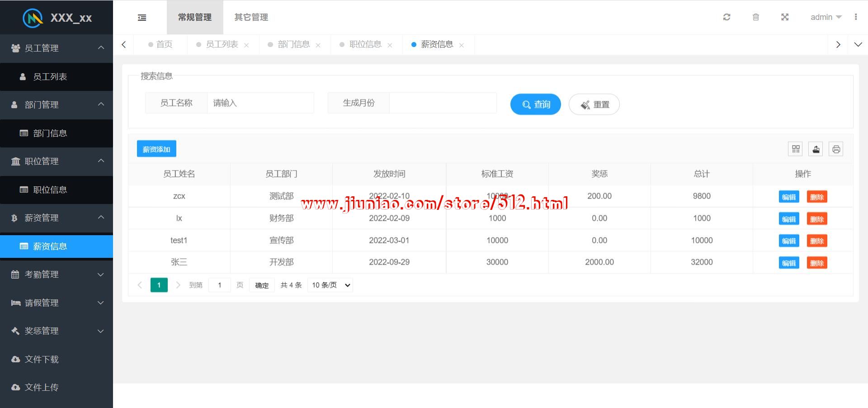
Task: Edit the zcx salary row
Action: coord(789,197)
